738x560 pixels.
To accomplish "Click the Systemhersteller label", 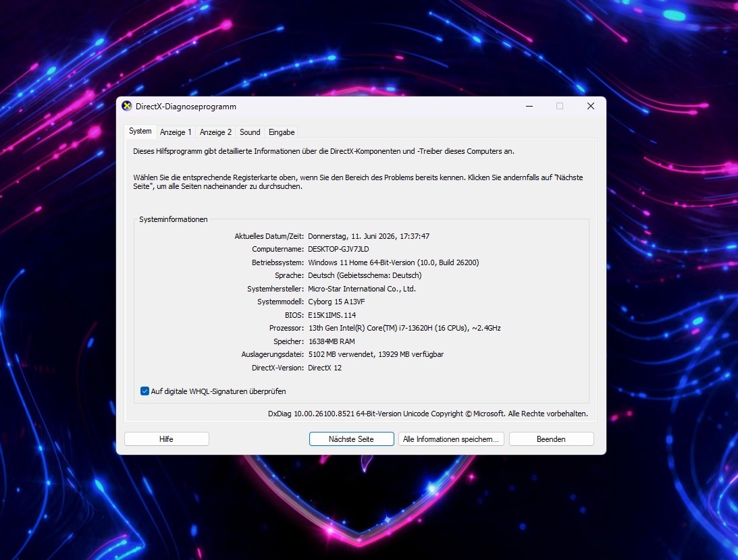I will click(275, 289).
